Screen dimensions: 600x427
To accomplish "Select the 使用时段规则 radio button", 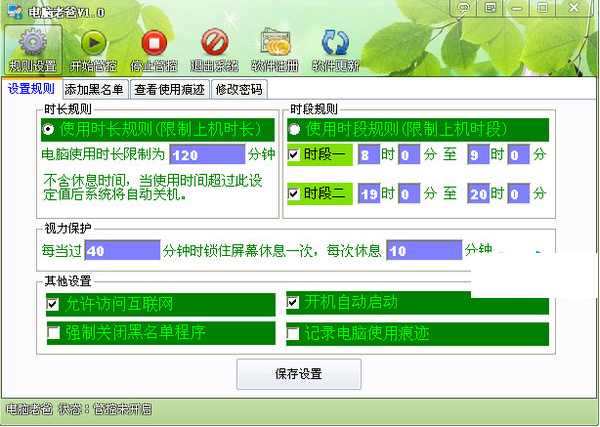I will click(294, 129).
